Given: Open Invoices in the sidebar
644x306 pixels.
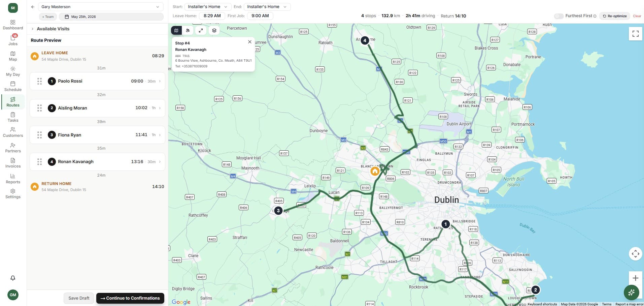Looking at the screenshot, I should (13, 163).
